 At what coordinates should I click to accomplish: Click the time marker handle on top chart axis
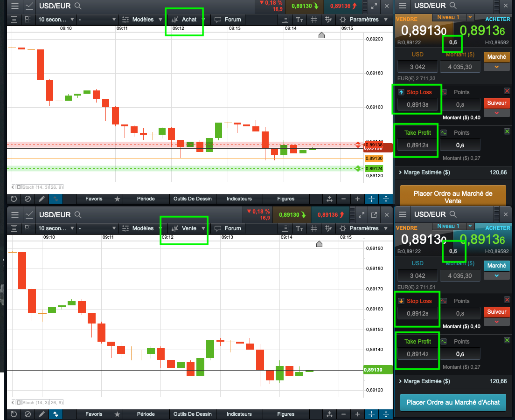pyautogui.click(x=321, y=35)
